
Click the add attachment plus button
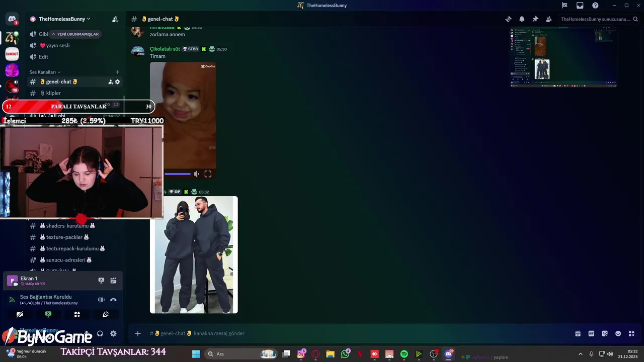point(137,333)
